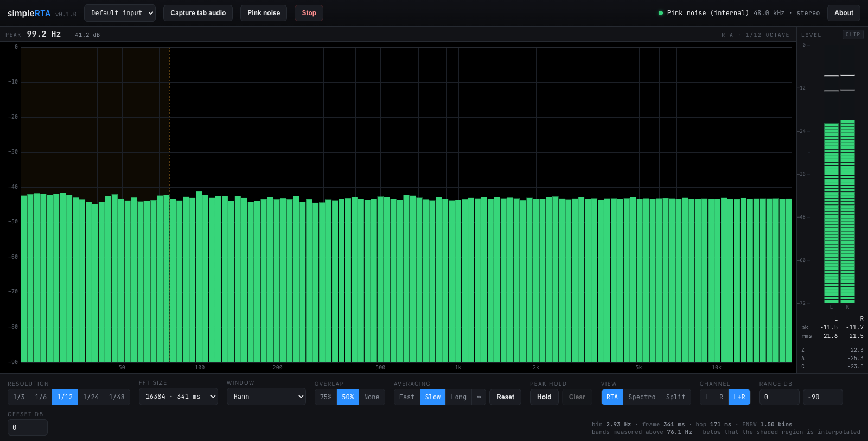868x441 pixels.
Task: Click the right rms value -21.5
Action: (854, 336)
